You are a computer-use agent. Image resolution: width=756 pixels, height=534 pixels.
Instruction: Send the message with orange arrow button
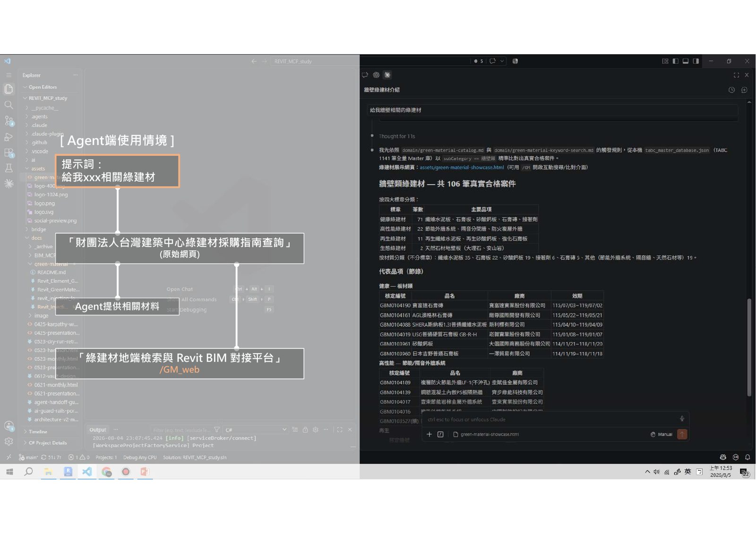coord(682,434)
